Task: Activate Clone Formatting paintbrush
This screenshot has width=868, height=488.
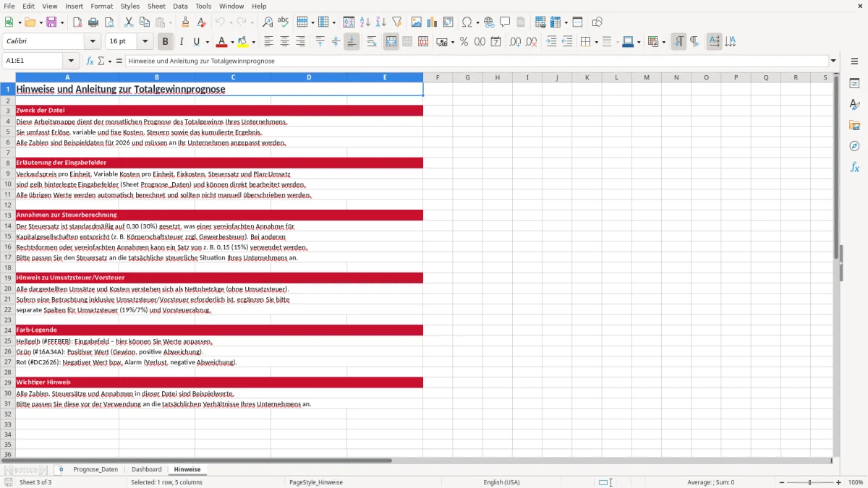Action: pos(186,22)
